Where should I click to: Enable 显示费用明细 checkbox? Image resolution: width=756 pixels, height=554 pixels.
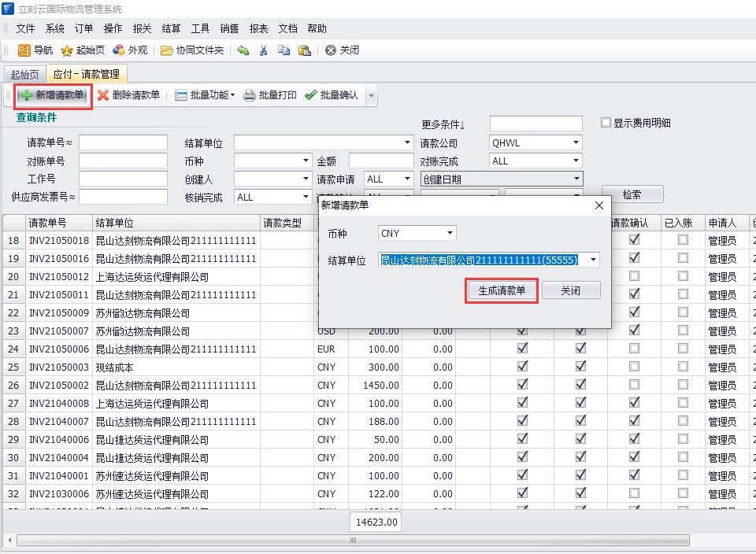point(606,123)
